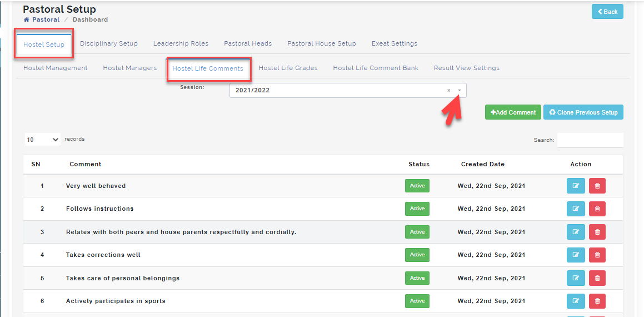Select the 'Very well behaved' comment text
644x317 pixels.
point(96,186)
